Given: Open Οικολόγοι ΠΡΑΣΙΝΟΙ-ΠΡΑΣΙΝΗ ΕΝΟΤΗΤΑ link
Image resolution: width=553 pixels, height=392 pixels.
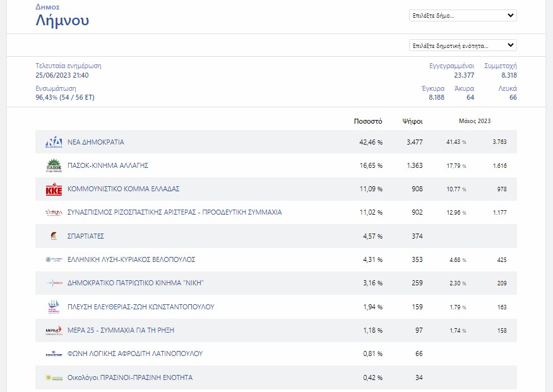Looking at the screenshot, I should tap(130, 377).
